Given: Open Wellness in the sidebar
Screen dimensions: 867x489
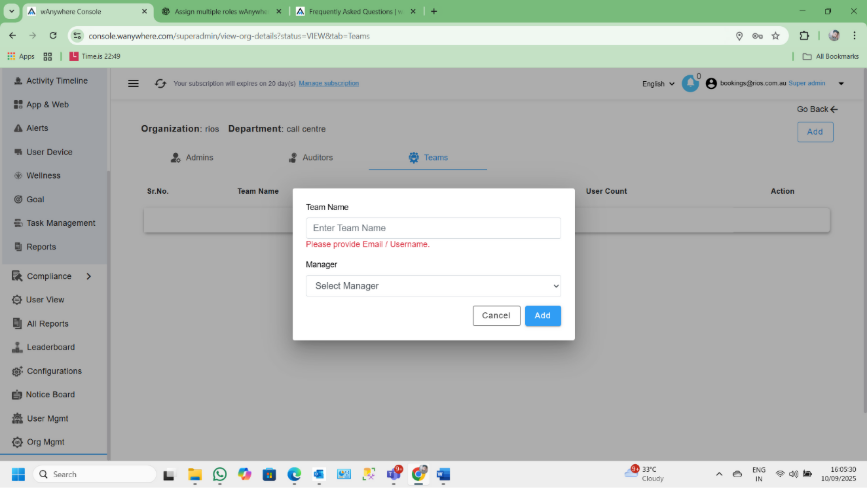Looking at the screenshot, I should [43, 176].
